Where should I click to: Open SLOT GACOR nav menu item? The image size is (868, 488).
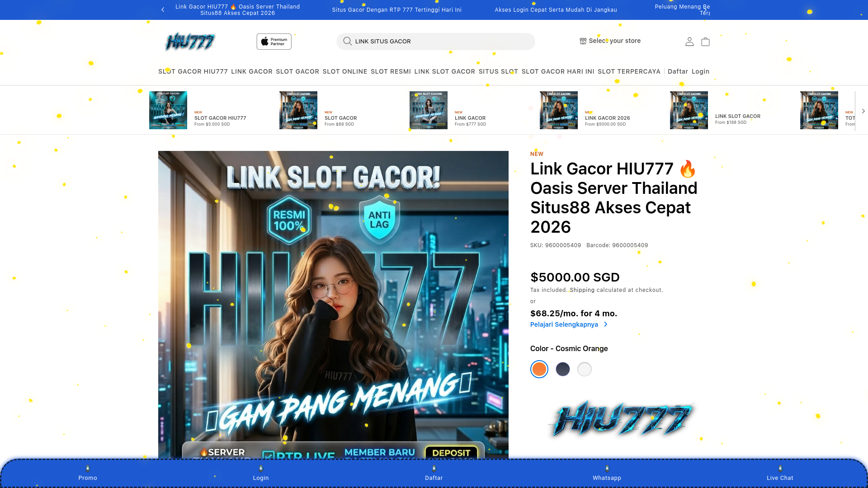297,71
